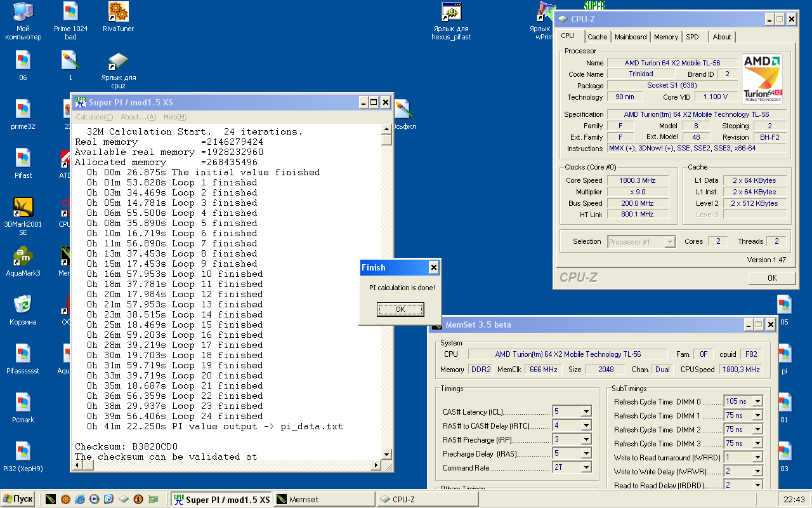Launch Windows Media Player from quick launch
Image resolution: width=812 pixels, height=508 pixels.
point(95,499)
